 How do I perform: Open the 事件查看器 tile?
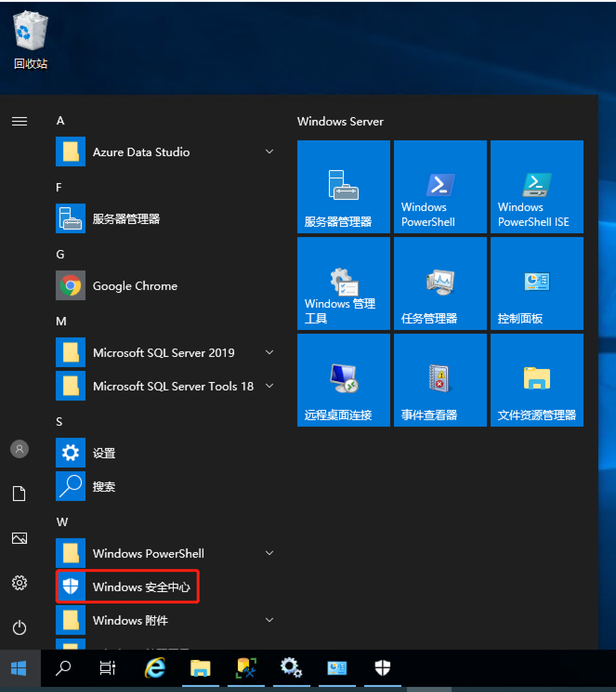pyautogui.click(x=440, y=380)
